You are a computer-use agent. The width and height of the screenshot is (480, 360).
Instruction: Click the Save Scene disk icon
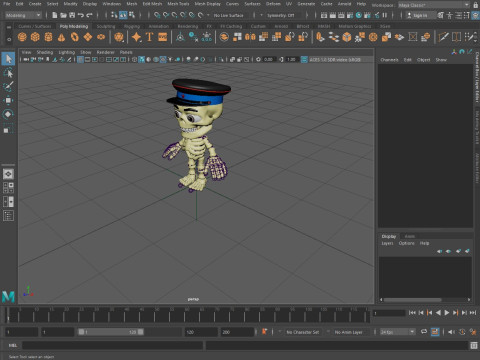72,15
